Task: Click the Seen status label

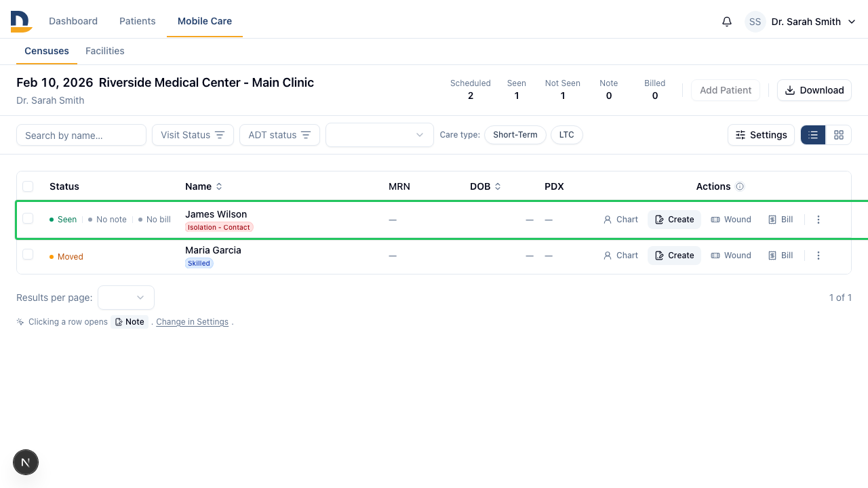Action: point(63,220)
